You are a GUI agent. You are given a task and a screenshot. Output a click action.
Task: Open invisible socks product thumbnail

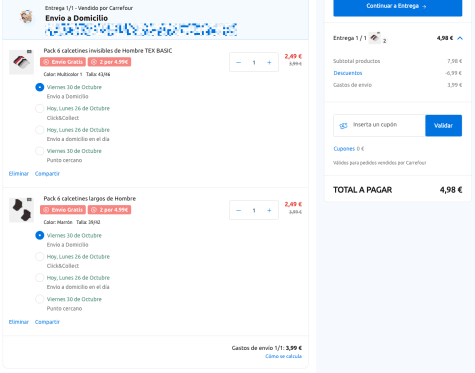[x=21, y=62]
